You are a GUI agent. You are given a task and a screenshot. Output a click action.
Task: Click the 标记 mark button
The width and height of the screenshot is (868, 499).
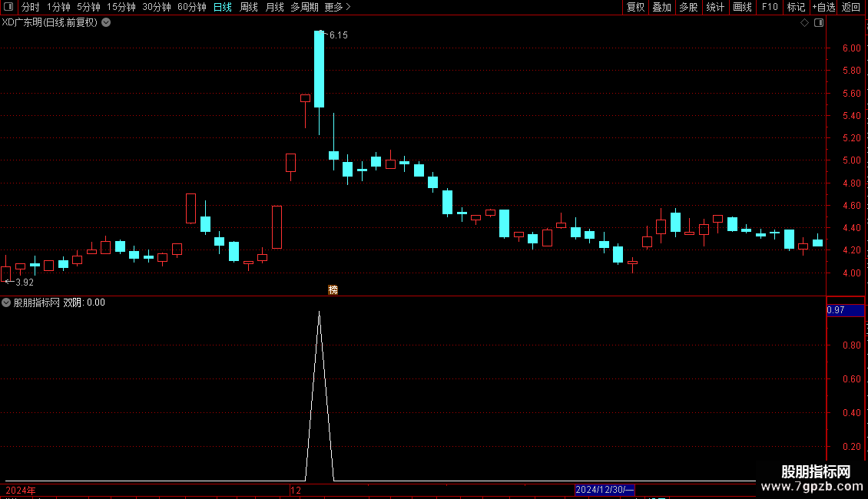click(x=796, y=7)
